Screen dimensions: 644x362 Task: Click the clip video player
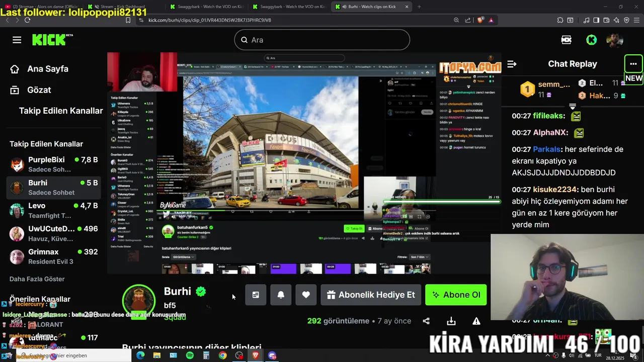[x=304, y=163]
